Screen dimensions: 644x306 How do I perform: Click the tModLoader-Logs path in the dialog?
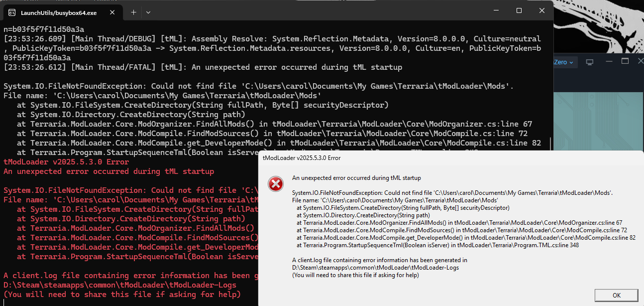[375, 268]
